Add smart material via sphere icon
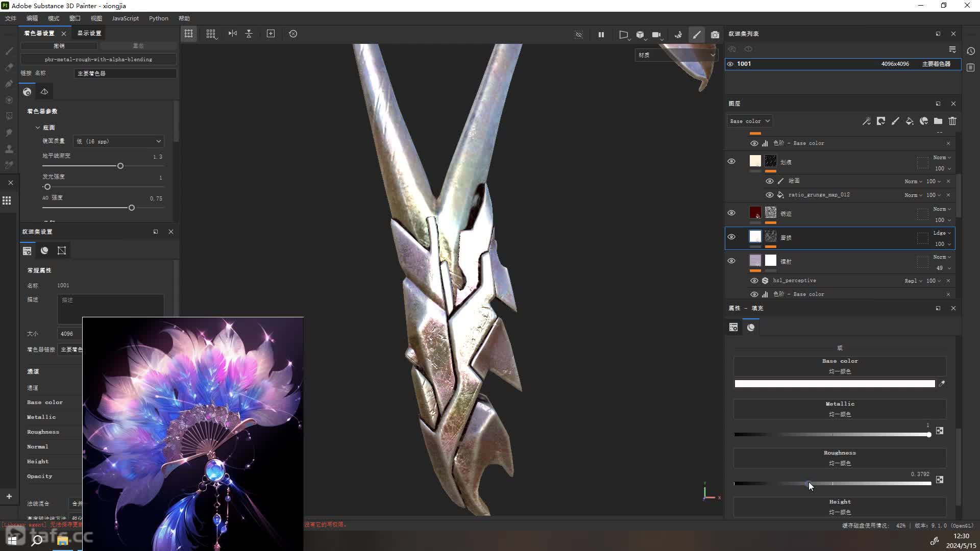 [x=924, y=121]
